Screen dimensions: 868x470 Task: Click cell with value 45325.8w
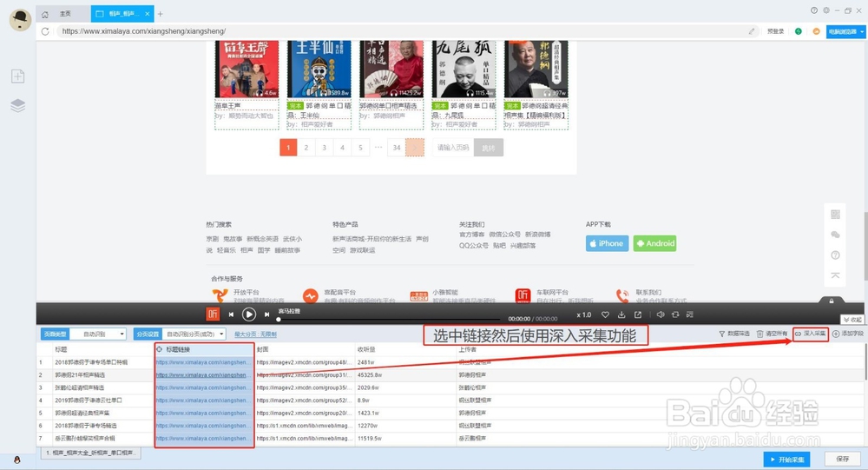click(370, 375)
